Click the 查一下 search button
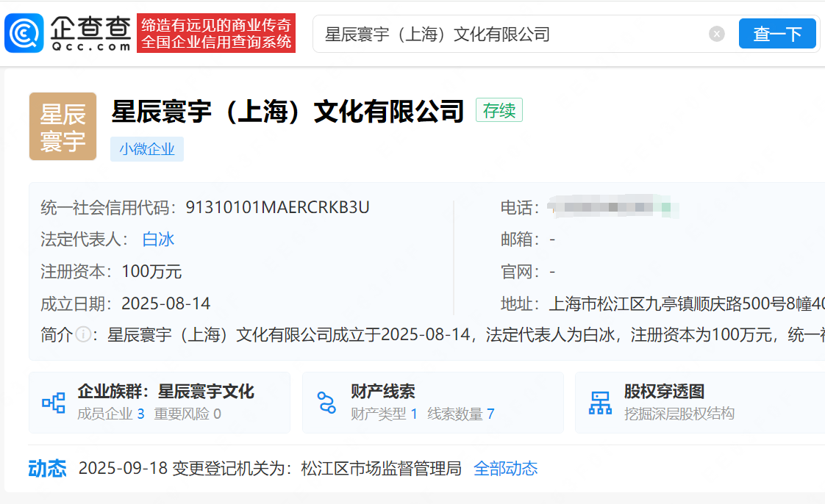Screen dimensions: 825x504 click(776, 34)
